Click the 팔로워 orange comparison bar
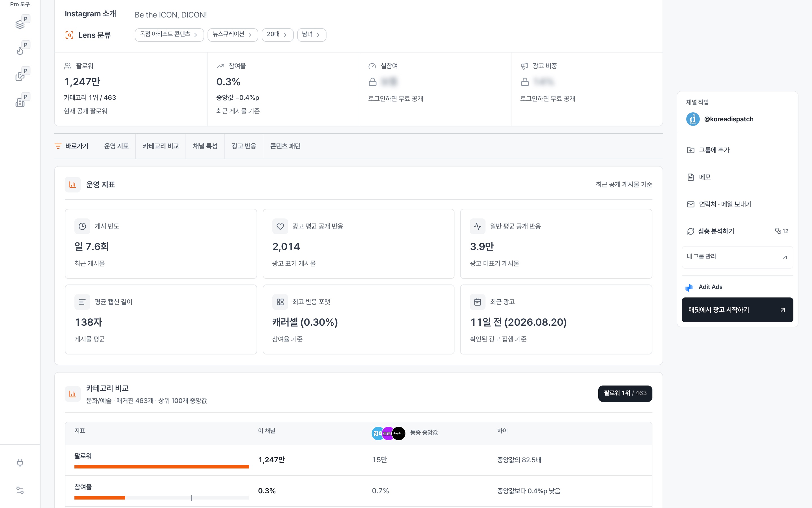Image resolution: width=812 pixels, height=508 pixels. 162,467
